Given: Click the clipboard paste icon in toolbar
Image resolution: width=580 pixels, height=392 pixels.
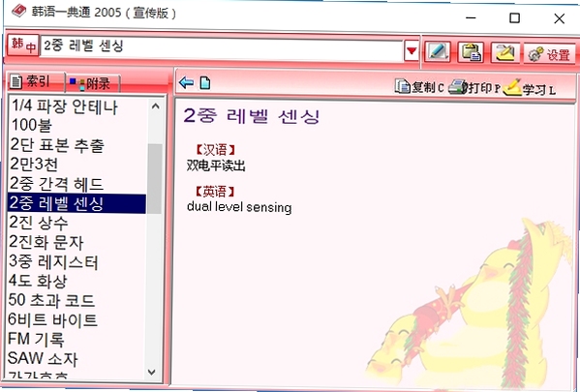Looking at the screenshot, I should click(x=471, y=51).
